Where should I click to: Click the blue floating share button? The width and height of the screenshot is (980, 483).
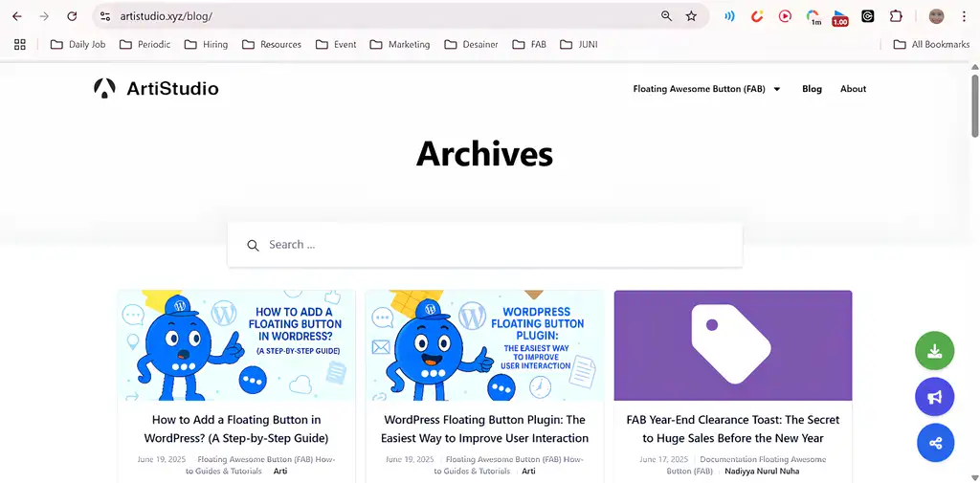(x=935, y=443)
